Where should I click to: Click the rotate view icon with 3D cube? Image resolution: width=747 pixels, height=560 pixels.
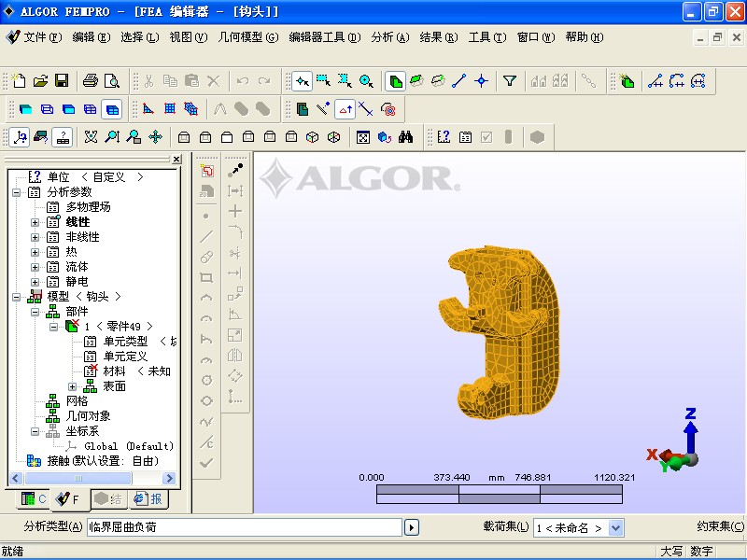point(385,137)
